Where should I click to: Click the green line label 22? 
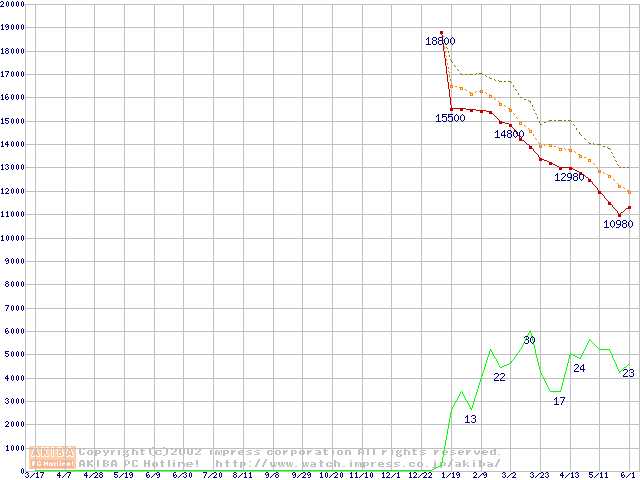pyautogui.click(x=500, y=377)
